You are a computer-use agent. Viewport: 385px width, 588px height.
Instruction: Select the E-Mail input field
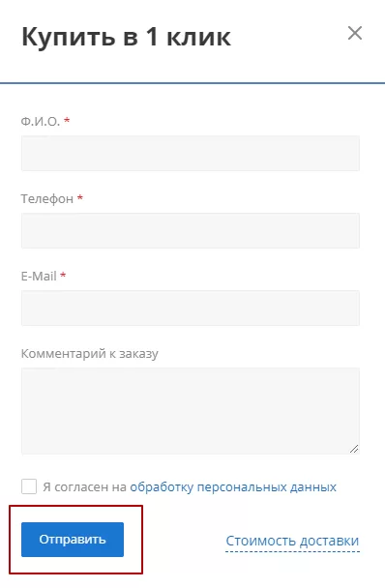[191, 308]
